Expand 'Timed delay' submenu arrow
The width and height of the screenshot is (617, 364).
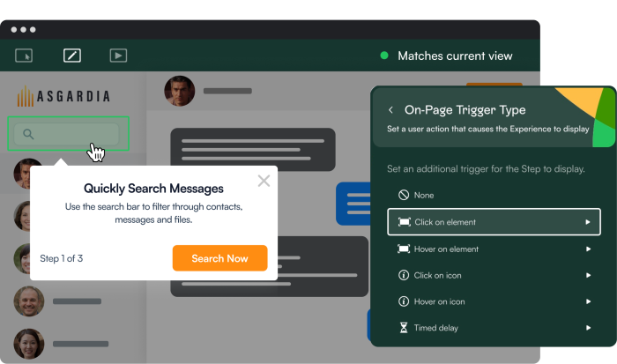point(588,328)
